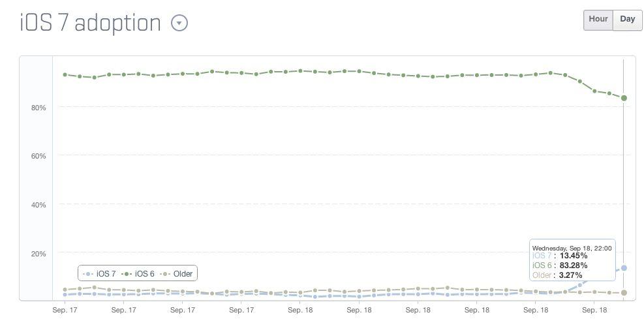Click the last Sep. 18 x-axis label
This screenshot has width=644, height=319.
pyautogui.click(x=594, y=310)
